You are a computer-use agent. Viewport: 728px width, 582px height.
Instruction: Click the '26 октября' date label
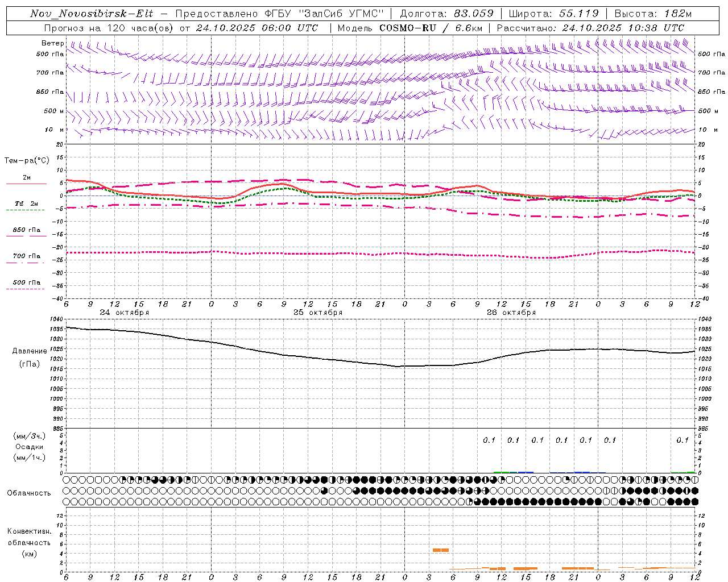point(511,313)
